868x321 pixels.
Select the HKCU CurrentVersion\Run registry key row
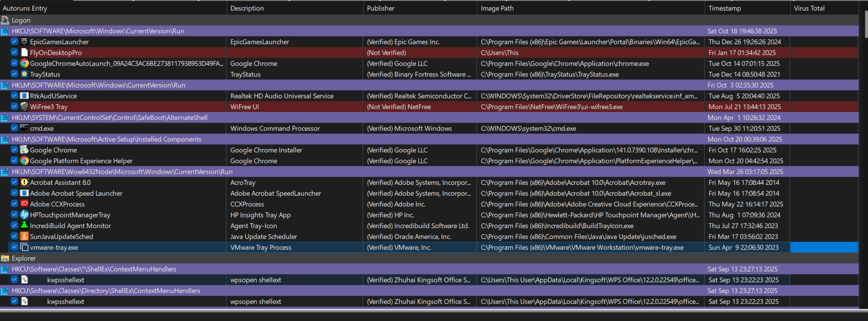pyautogui.click(x=98, y=31)
